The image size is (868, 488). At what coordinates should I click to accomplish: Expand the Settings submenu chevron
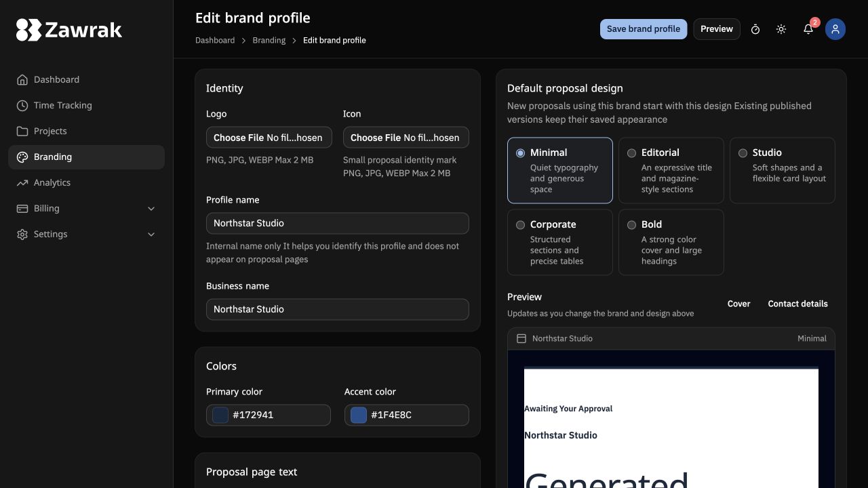click(x=151, y=234)
